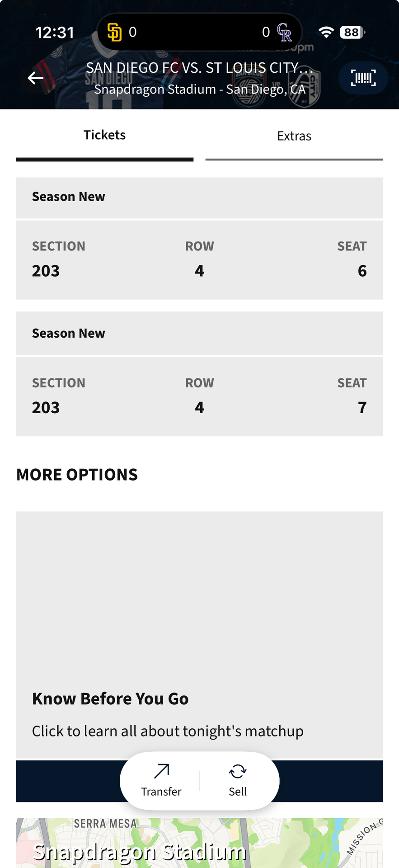The height and width of the screenshot is (868, 399).
Task: Switch to the Tickets tab
Action: coord(104,135)
